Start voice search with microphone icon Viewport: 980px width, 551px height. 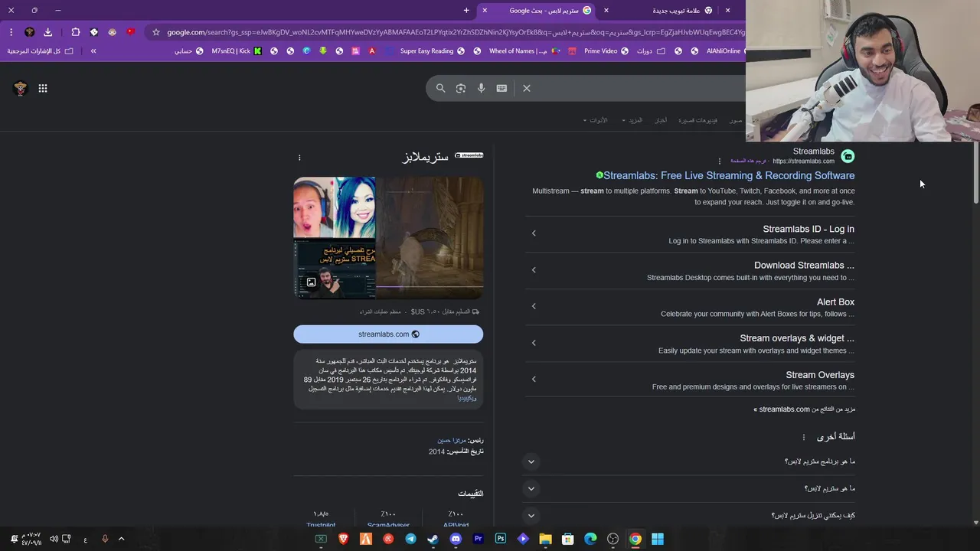481,88
